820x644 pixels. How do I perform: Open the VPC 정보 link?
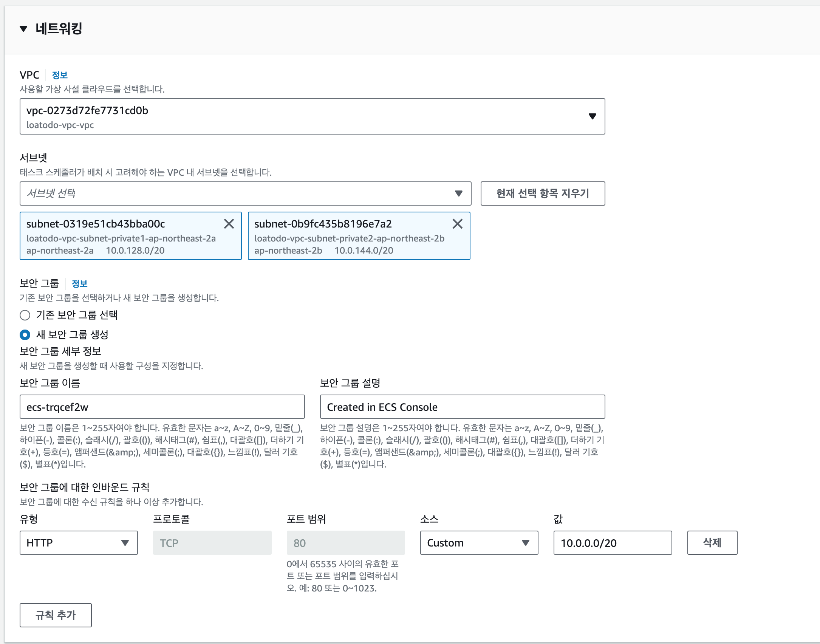(59, 75)
